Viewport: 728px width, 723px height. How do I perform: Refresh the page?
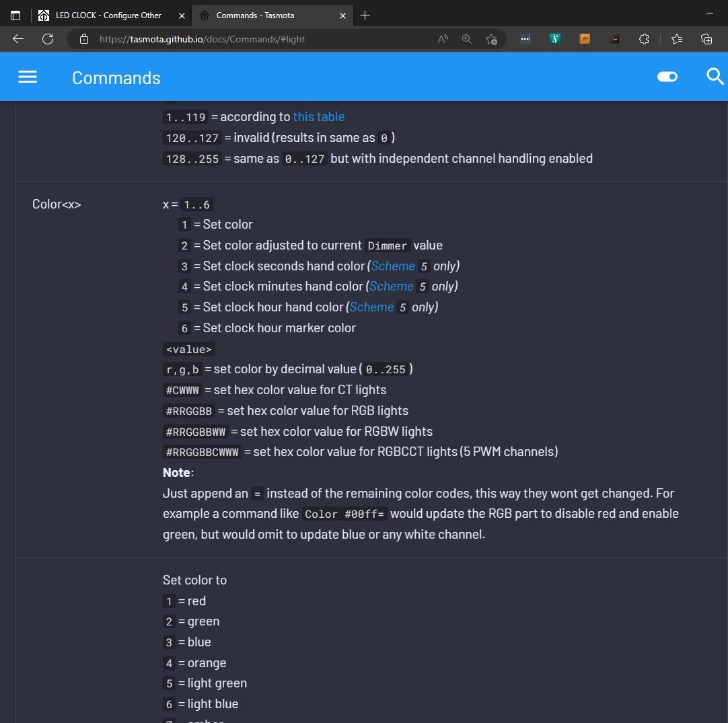click(48, 39)
